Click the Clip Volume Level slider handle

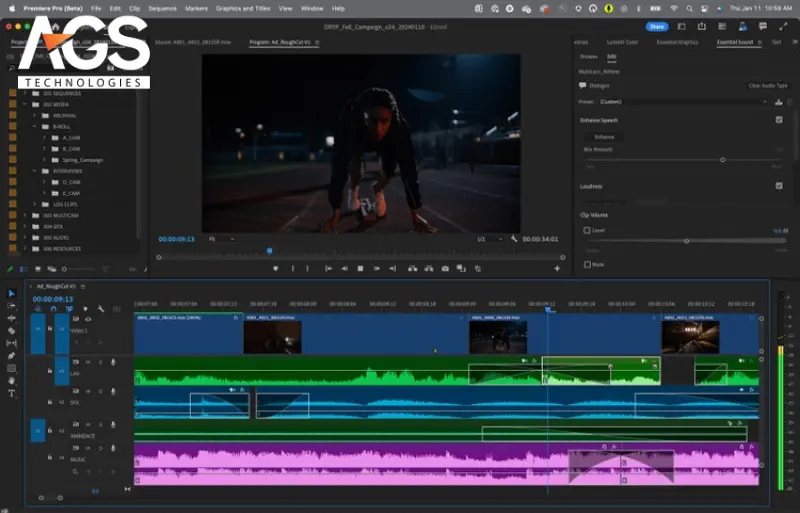[686, 241]
